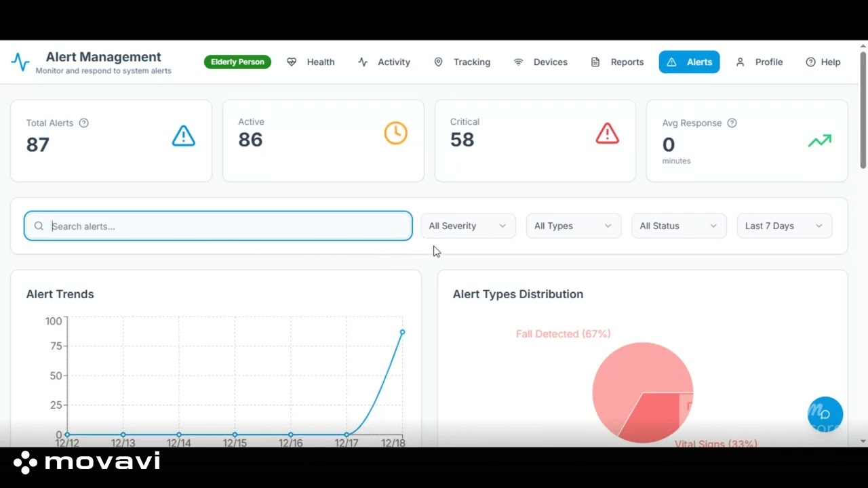868x488 pixels.
Task: Click the Alert Trends heading
Action: [x=60, y=294]
